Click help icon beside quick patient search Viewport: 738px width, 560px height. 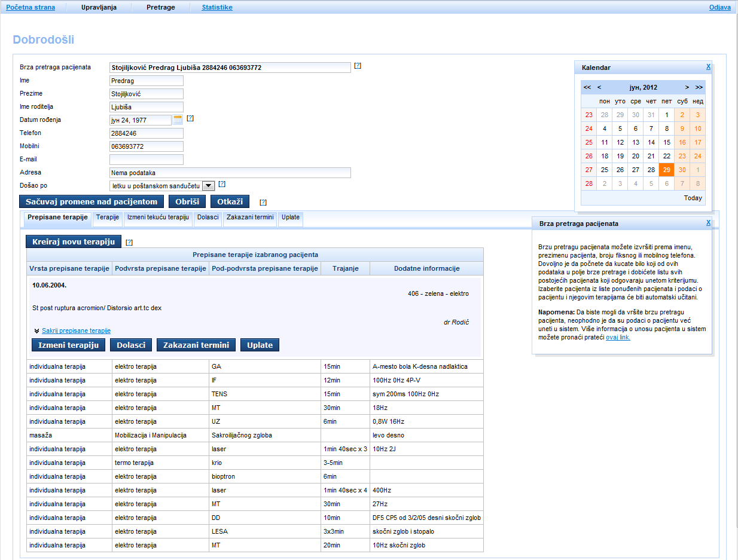pyautogui.click(x=358, y=66)
